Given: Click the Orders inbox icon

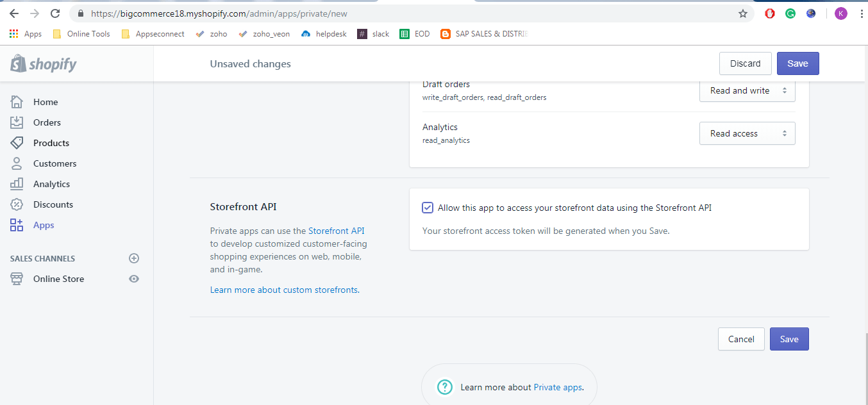Looking at the screenshot, I should click(17, 122).
